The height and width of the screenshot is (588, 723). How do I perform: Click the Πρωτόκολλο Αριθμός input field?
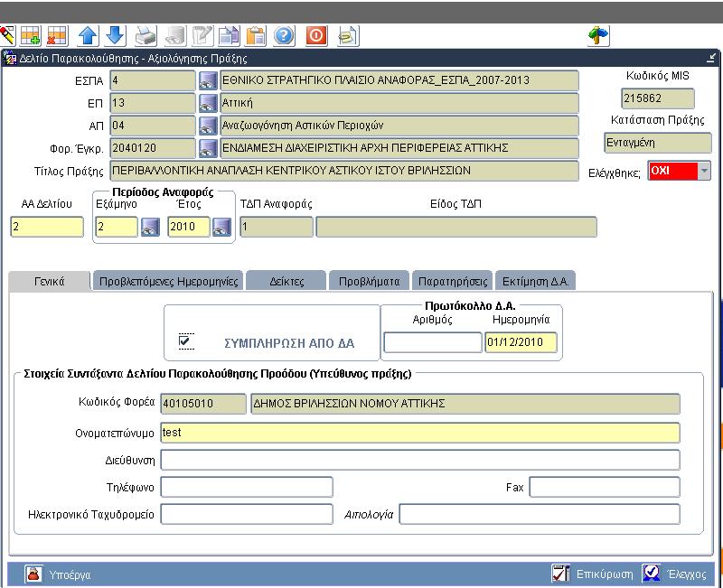pyautogui.click(x=433, y=342)
